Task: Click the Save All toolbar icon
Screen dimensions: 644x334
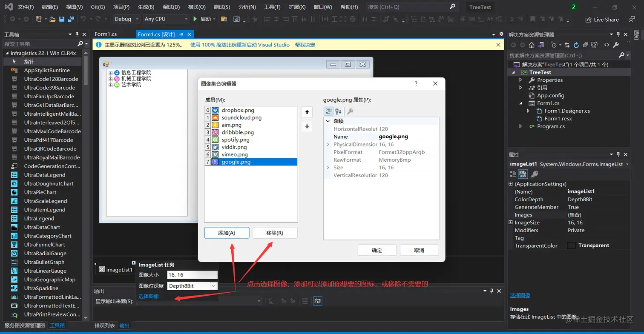Action: point(71,19)
